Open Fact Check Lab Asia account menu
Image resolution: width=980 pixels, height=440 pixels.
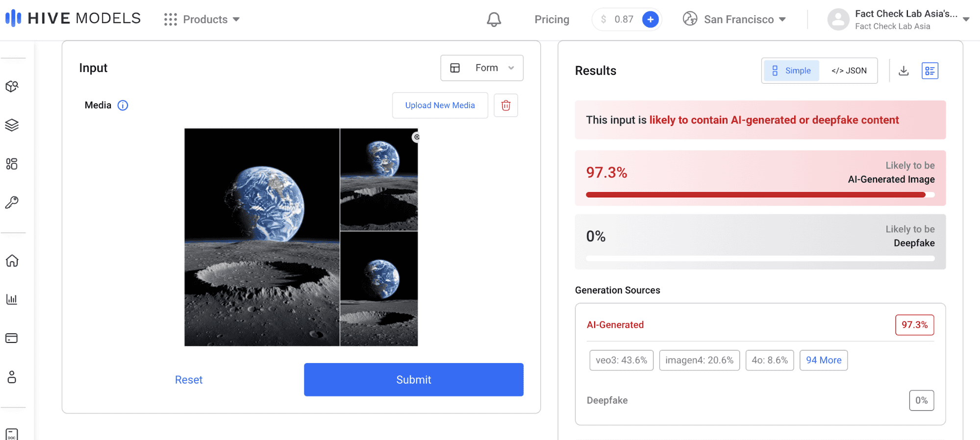coord(899,20)
